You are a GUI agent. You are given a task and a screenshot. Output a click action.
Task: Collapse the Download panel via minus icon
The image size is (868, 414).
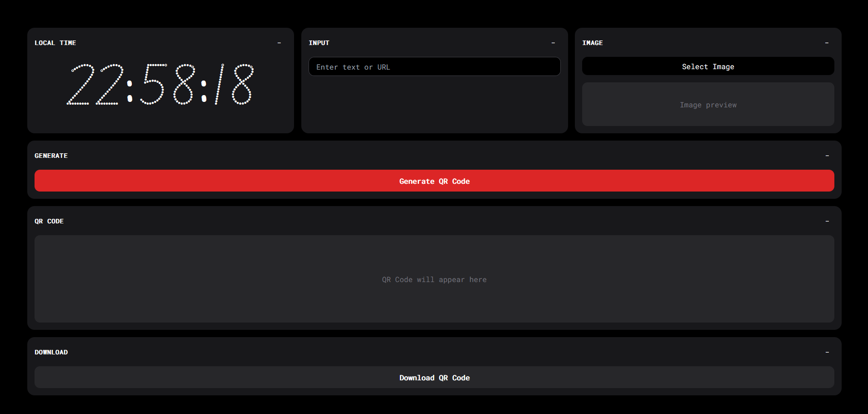(x=827, y=352)
